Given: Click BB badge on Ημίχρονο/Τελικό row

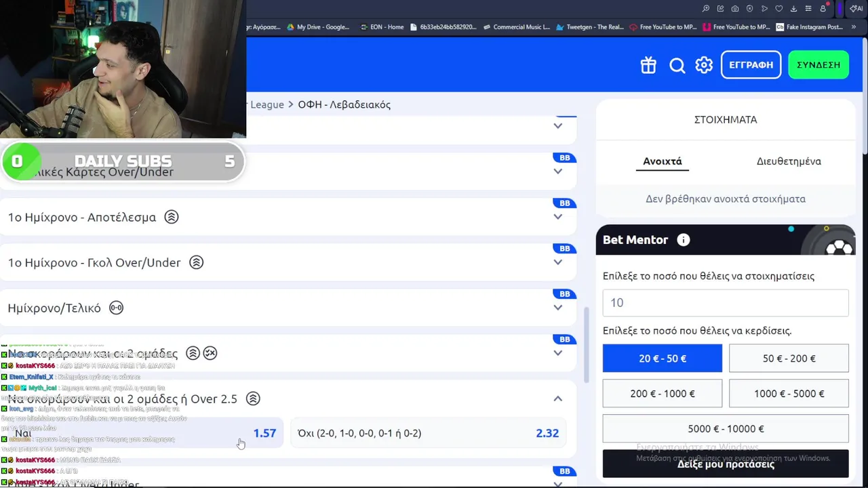Looking at the screenshot, I should tap(565, 294).
